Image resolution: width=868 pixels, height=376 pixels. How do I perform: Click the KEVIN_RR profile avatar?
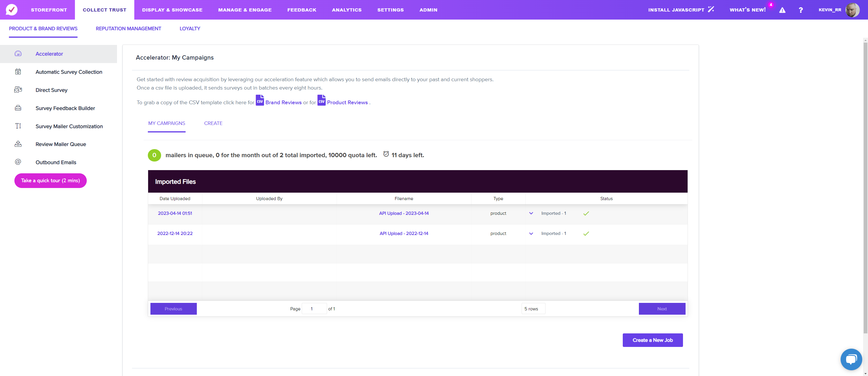pos(852,10)
